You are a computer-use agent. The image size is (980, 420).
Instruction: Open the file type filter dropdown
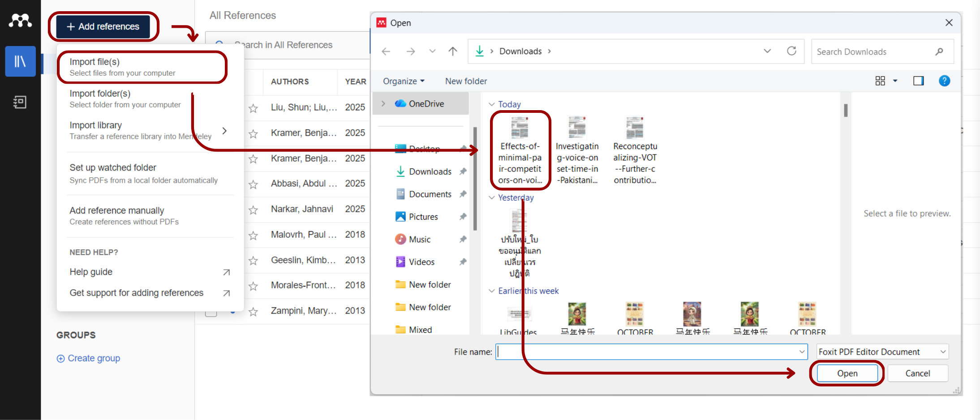click(882, 351)
